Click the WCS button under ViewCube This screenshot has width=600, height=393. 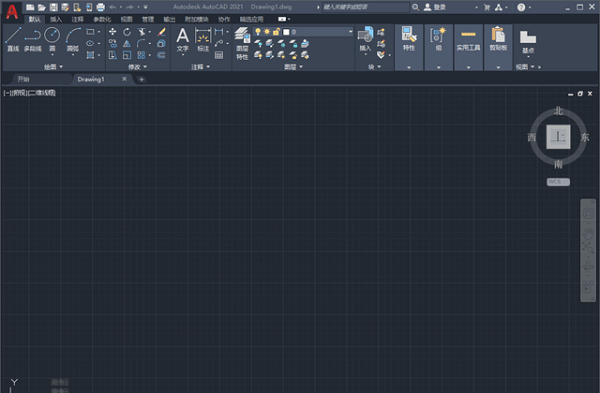558,182
